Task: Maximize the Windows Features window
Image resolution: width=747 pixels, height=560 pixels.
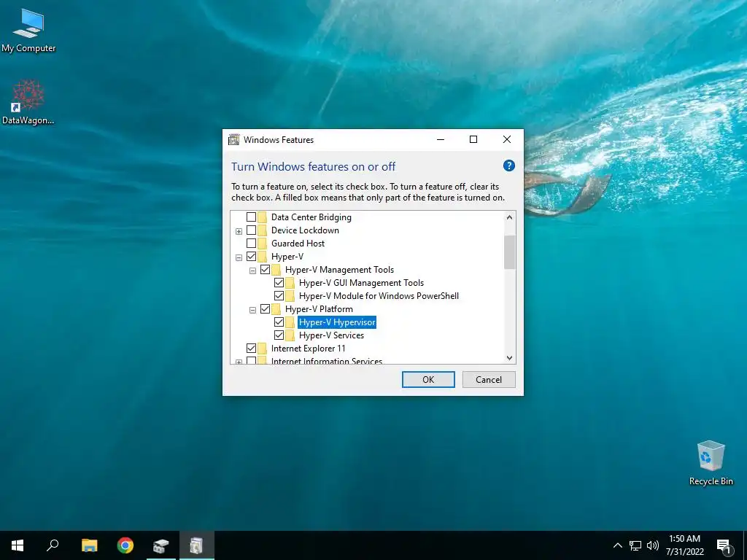Action: 473,139
